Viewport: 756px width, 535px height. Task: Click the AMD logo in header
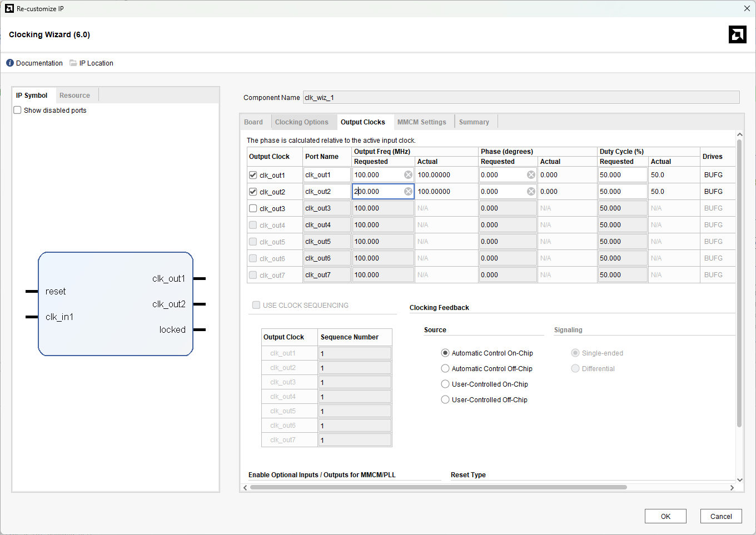click(737, 34)
